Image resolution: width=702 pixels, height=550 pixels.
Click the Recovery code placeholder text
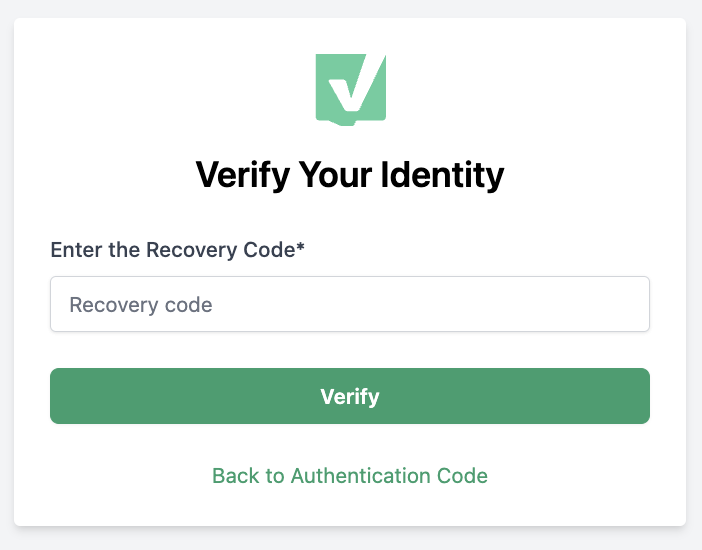[x=141, y=305]
